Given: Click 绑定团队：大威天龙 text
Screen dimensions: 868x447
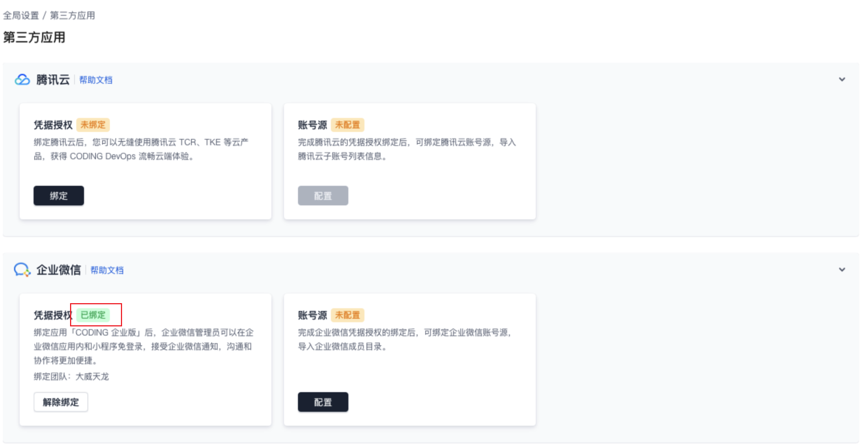Looking at the screenshot, I should click(71, 376).
